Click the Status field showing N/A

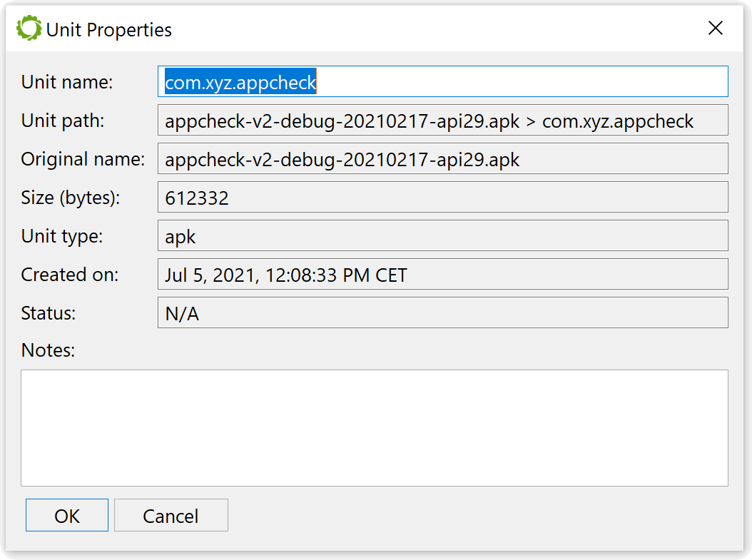pos(442,312)
